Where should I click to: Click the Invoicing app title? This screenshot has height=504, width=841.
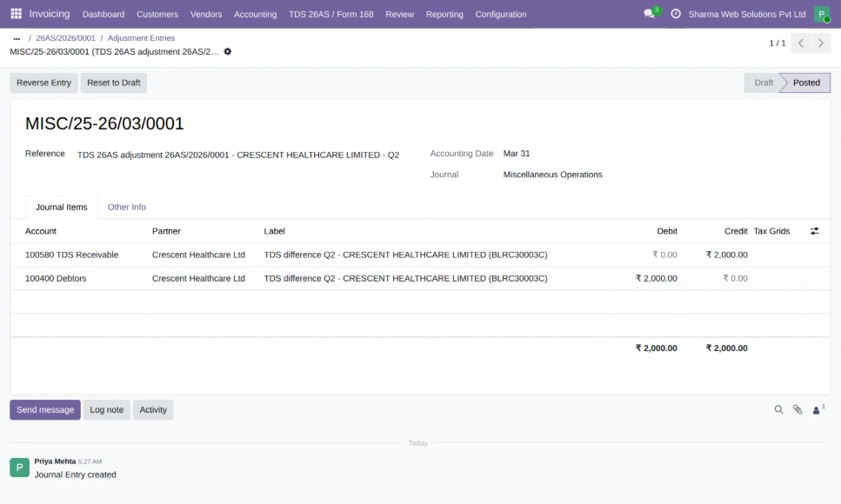[50, 14]
